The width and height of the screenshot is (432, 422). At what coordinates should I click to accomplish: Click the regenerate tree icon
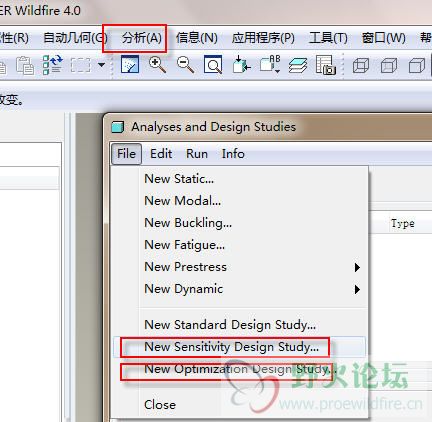pos(53,65)
